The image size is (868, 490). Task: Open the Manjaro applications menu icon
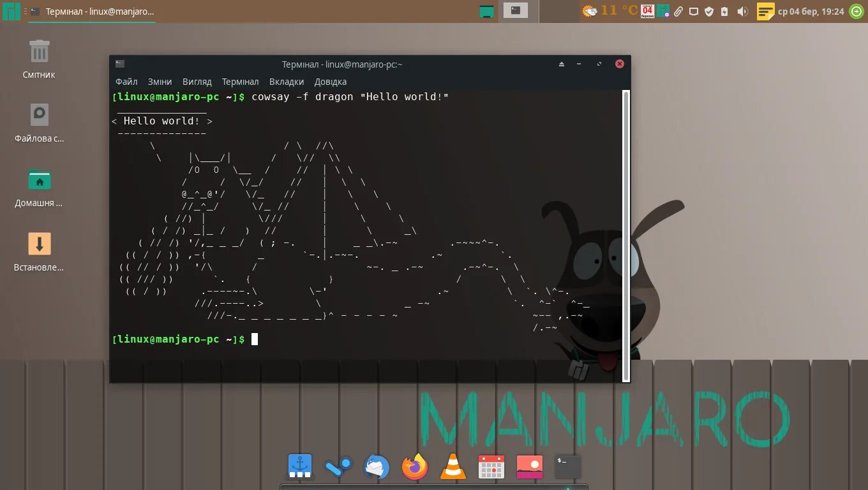click(11, 11)
